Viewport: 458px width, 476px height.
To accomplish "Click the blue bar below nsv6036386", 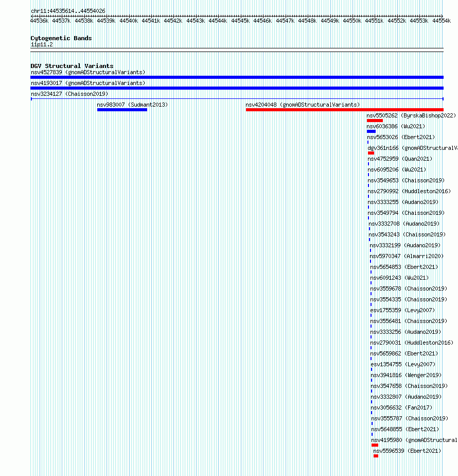I will point(371,131).
